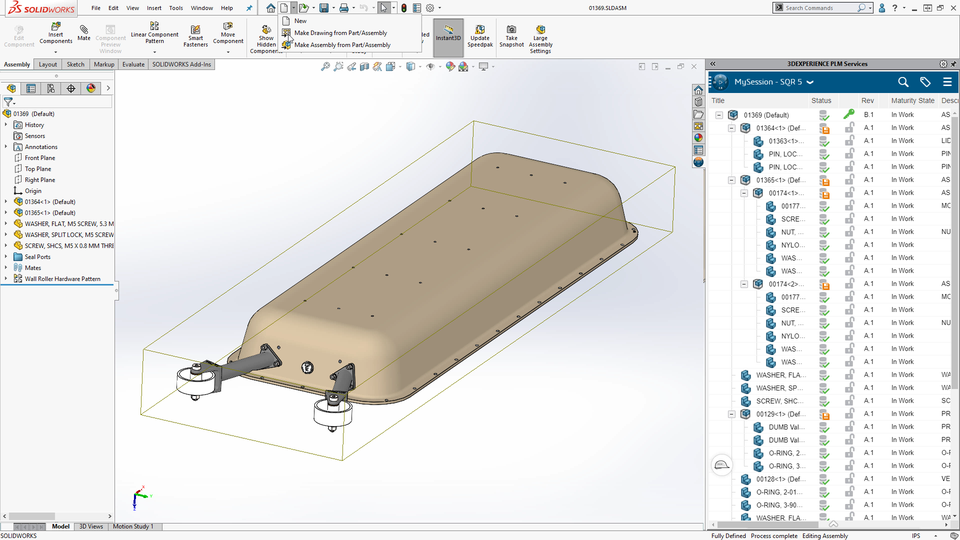Pin the menu bar with pushpin
The height and width of the screenshot is (540, 960).
click(x=249, y=8)
